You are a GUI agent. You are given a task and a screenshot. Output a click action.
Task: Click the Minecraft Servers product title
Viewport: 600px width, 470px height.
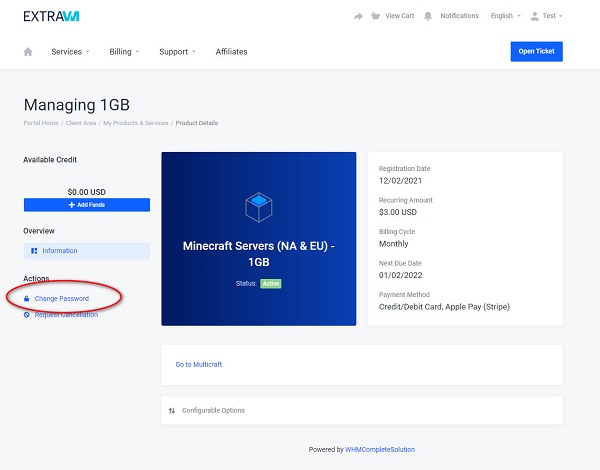point(259,254)
